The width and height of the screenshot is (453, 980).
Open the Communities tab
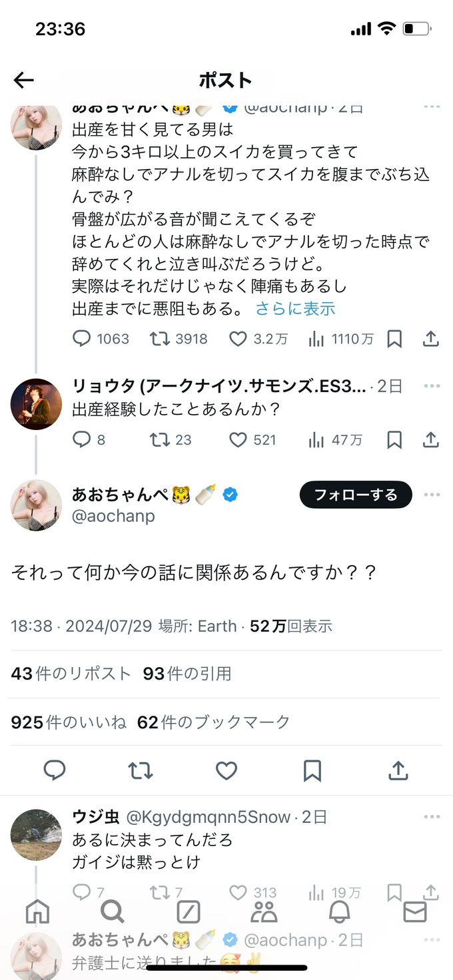[264, 912]
